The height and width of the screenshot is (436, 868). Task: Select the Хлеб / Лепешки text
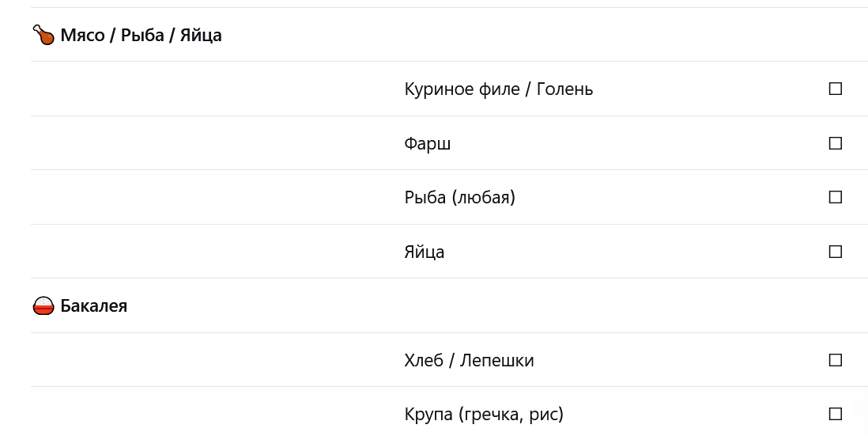469,360
